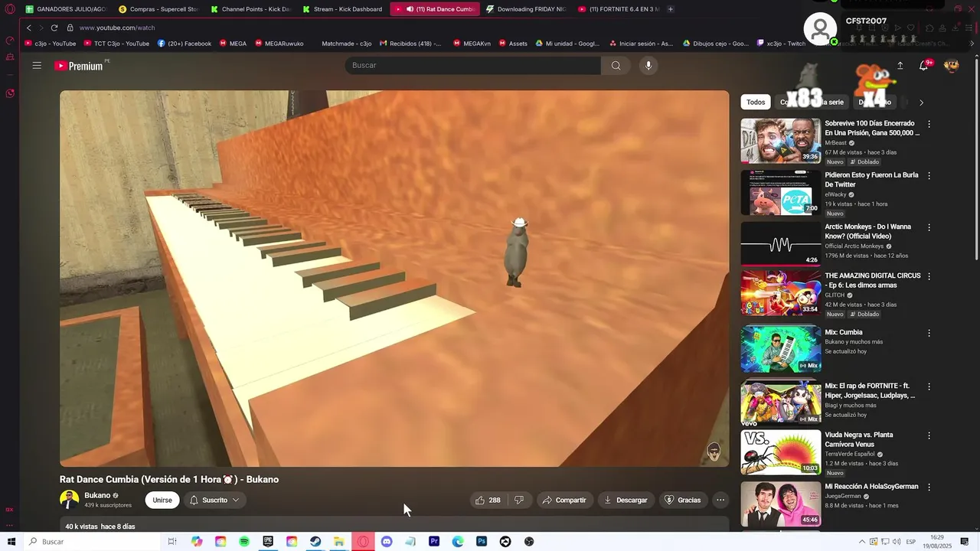Switch to Compras - Supercell Store tab

pyautogui.click(x=158, y=9)
